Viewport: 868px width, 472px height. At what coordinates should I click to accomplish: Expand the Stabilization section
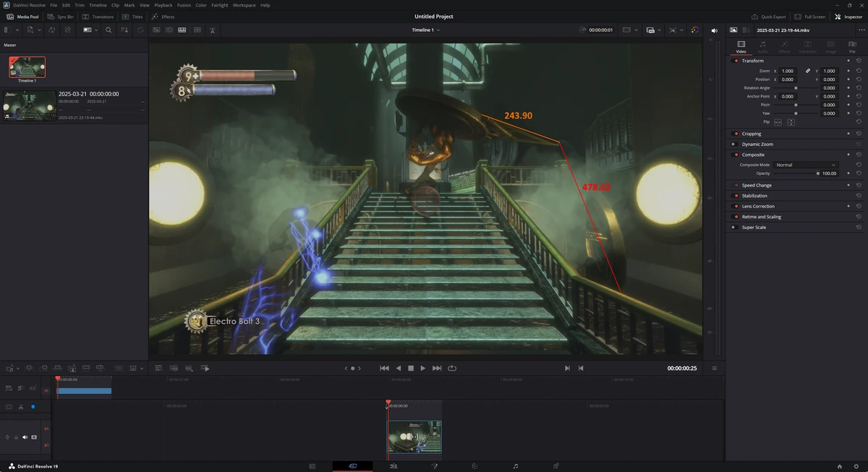(x=754, y=196)
